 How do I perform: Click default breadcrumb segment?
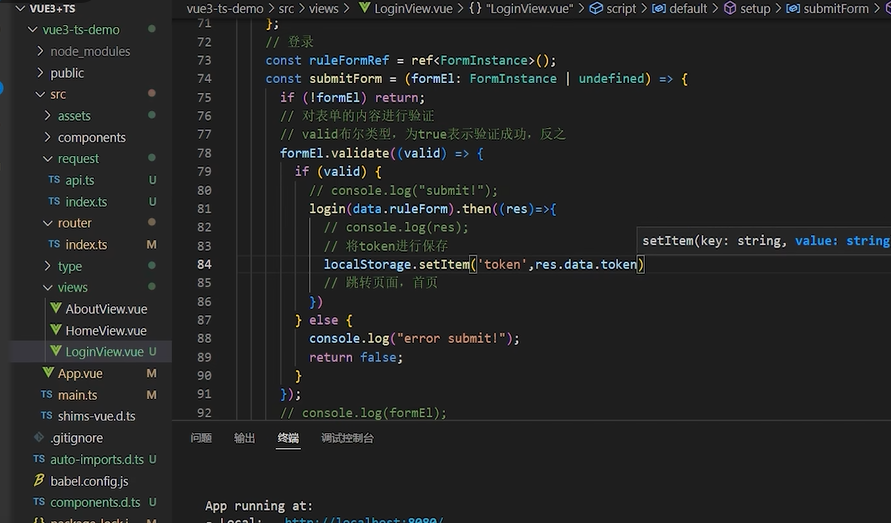(688, 9)
